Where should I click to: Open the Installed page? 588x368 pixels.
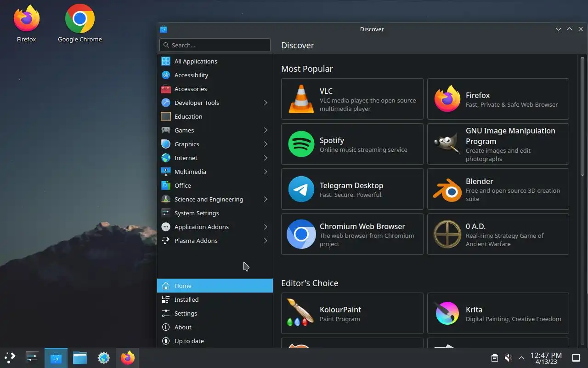point(215,299)
